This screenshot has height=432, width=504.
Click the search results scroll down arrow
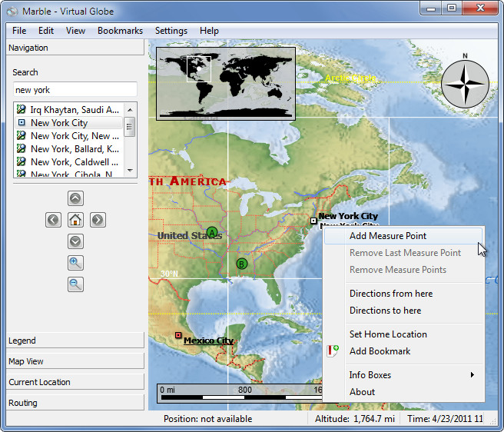tap(130, 170)
